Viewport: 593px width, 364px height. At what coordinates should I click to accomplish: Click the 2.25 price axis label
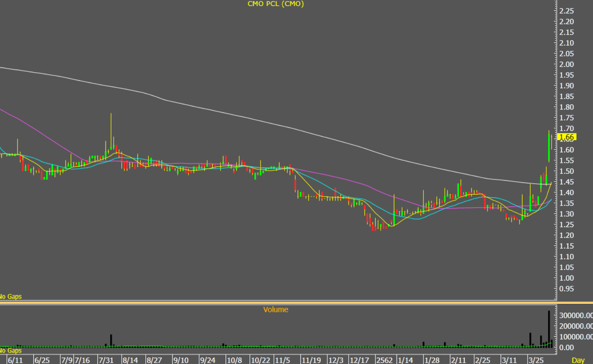point(566,11)
